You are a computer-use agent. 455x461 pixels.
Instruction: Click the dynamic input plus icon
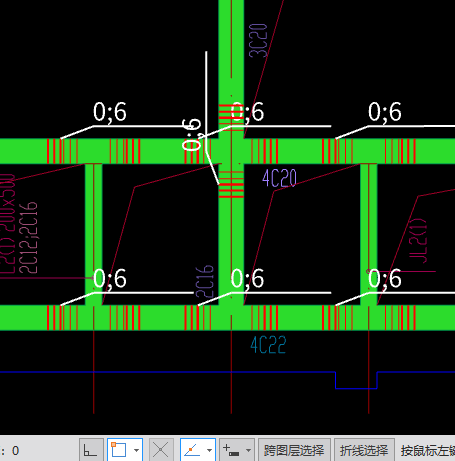tap(231, 450)
